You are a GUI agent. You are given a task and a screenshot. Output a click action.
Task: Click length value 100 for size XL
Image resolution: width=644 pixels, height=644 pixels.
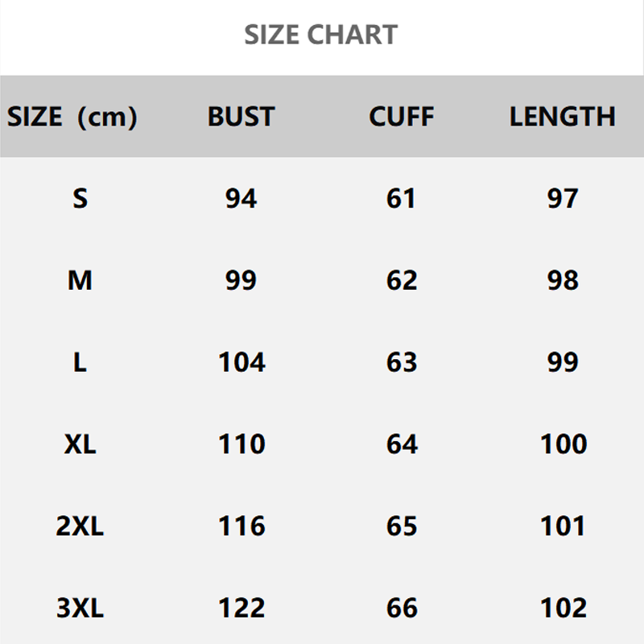[x=563, y=444]
